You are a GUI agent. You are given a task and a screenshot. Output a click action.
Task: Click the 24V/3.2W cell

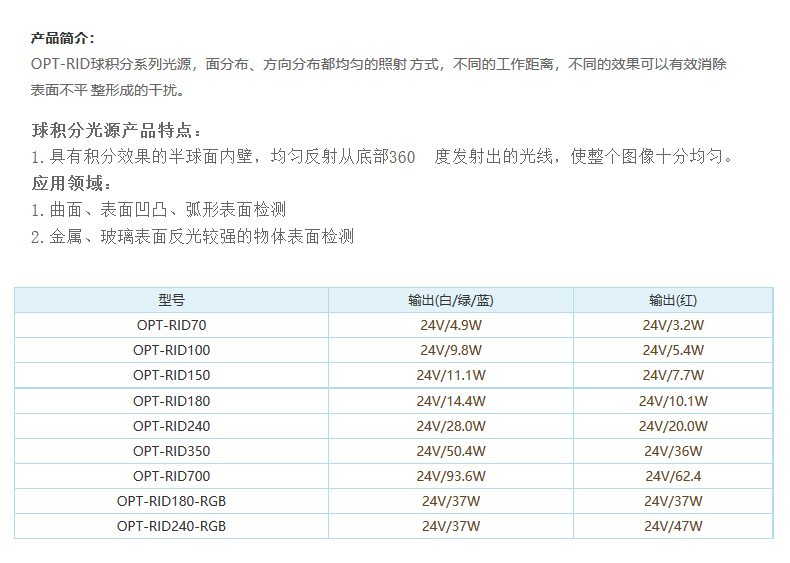(x=673, y=325)
